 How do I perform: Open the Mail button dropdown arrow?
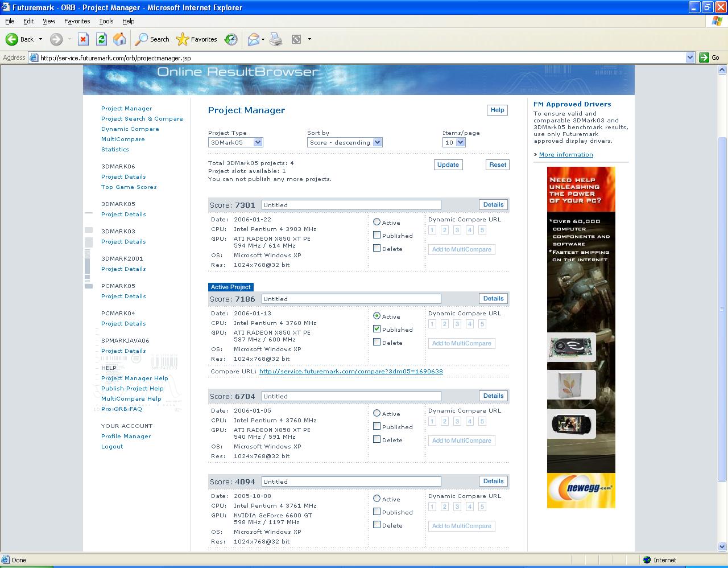pyautogui.click(x=263, y=39)
